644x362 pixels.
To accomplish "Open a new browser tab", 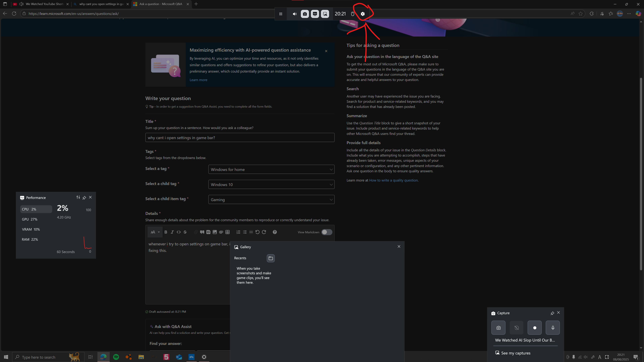I will [x=196, y=4].
